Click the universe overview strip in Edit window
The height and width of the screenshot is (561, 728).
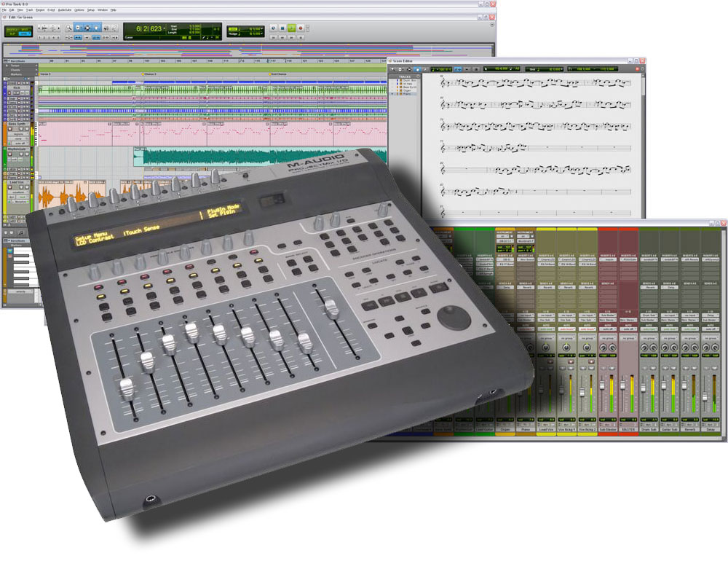click(x=248, y=50)
